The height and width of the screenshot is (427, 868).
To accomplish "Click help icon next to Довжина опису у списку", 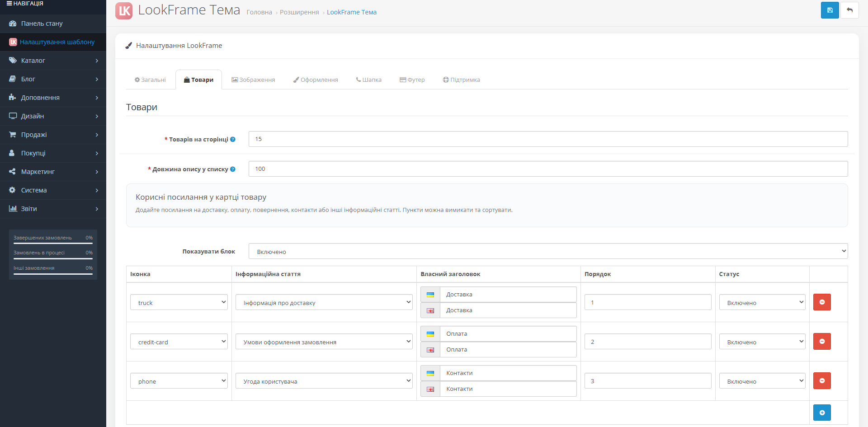I will pos(233,169).
